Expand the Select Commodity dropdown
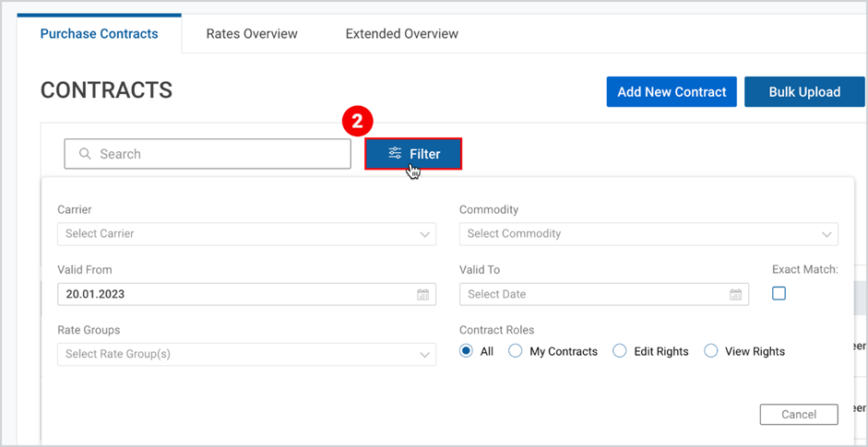The height and width of the screenshot is (447, 868). (x=648, y=234)
